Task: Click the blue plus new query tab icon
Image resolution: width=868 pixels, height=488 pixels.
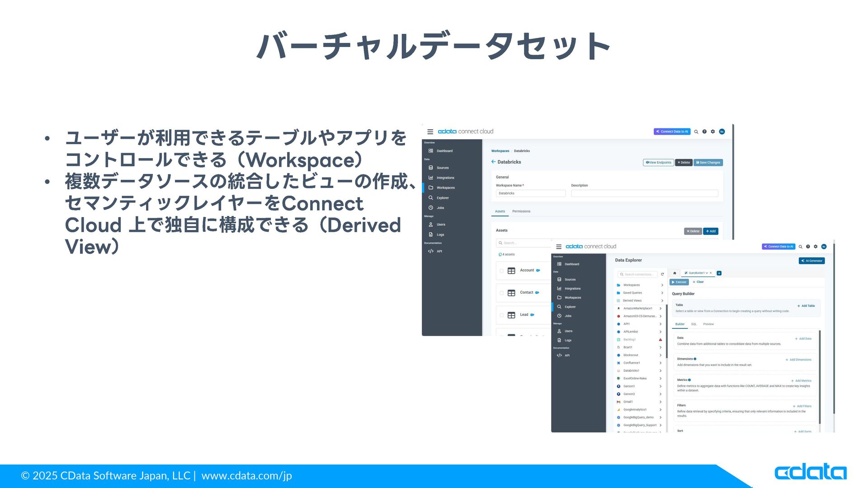Action: [x=719, y=273]
